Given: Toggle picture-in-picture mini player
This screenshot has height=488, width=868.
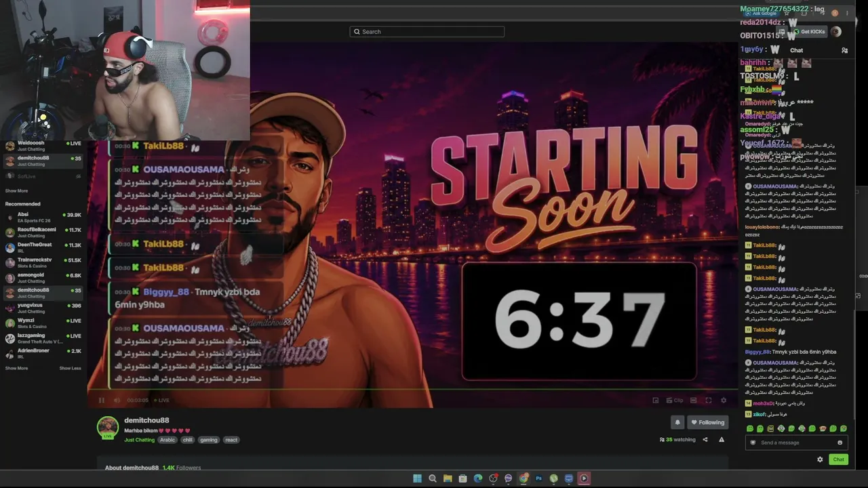Looking at the screenshot, I should tap(655, 400).
